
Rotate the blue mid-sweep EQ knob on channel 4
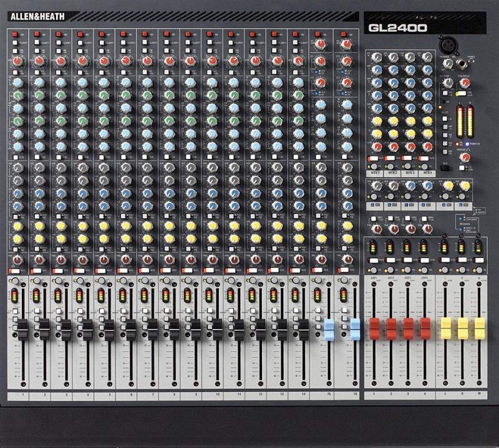click(82, 109)
